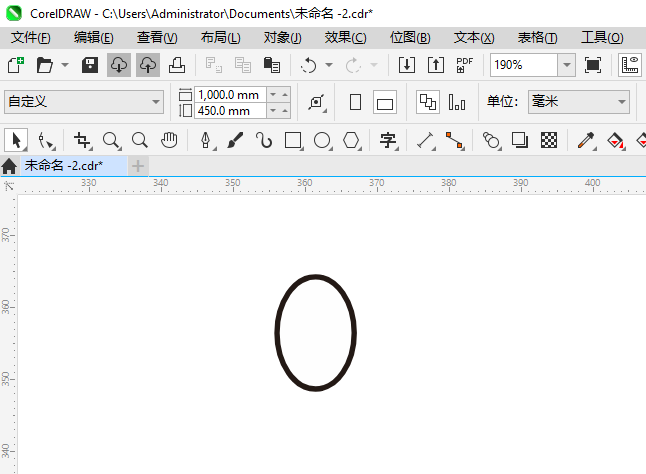Select the Blend effects tool
This screenshot has height=474, width=646.
coord(491,140)
